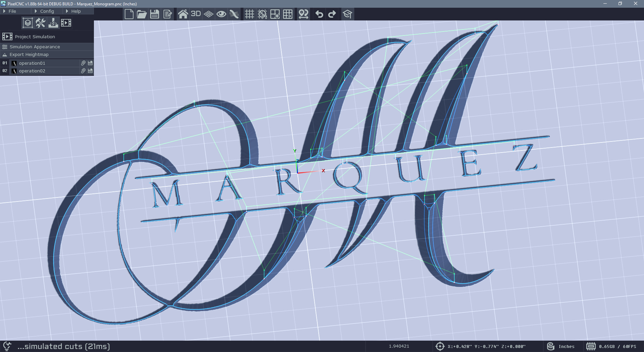The width and height of the screenshot is (644, 352).
Task: Open the graduation cap tutorial icon
Action: coord(347,14)
